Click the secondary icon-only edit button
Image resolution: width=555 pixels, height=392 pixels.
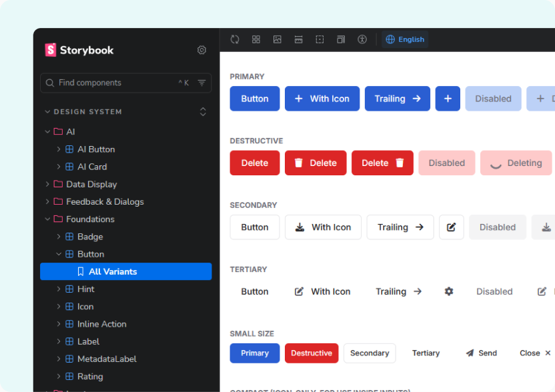pos(452,227)
